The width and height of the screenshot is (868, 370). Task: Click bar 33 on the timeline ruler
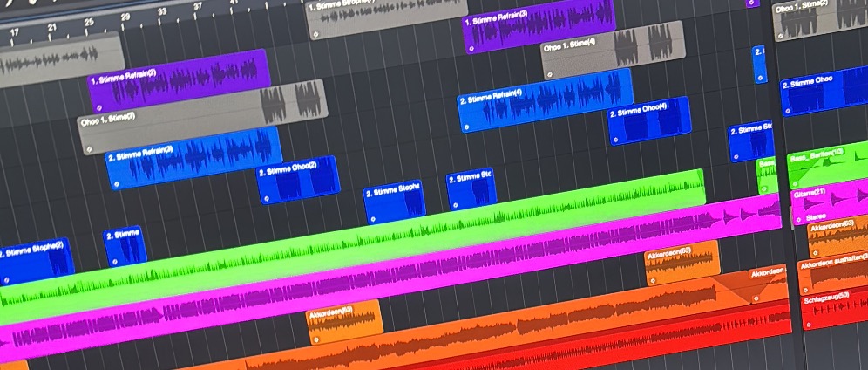pyautogui.click(x=161, y=11)
